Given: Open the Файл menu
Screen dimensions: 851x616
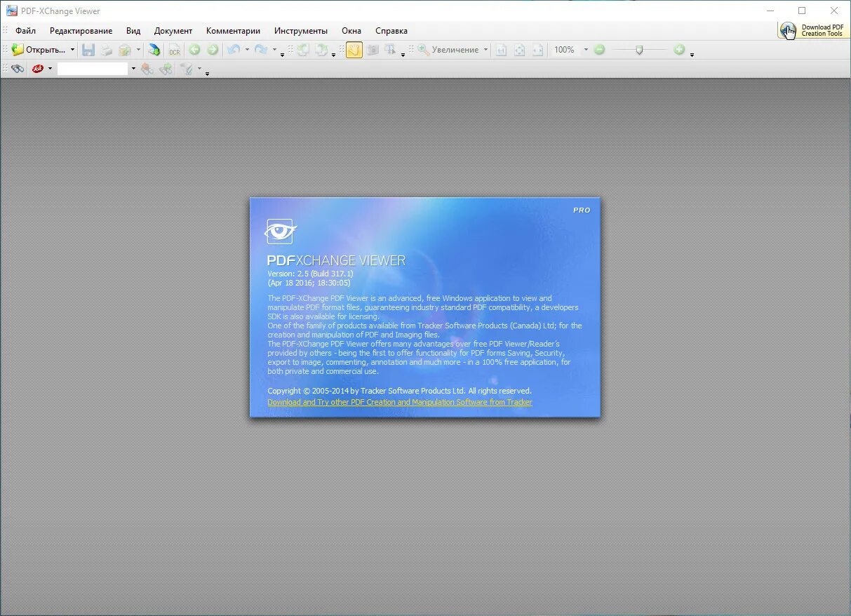Looking at the screenshot, I should [x=25, y=31].
